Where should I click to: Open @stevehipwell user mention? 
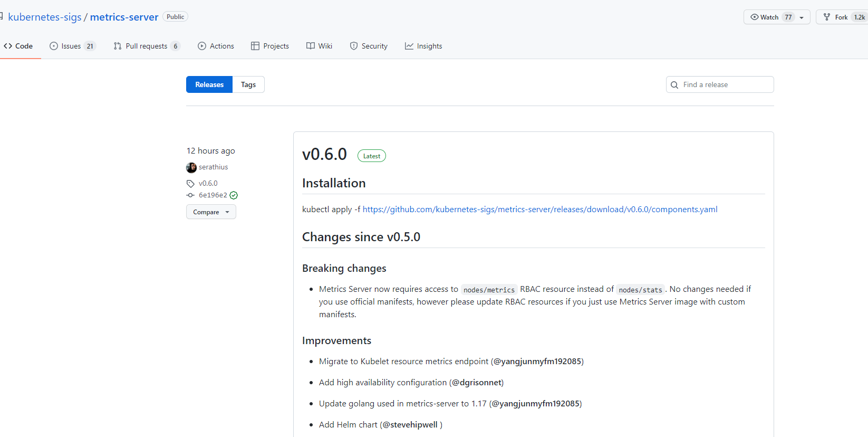[410, 424]
